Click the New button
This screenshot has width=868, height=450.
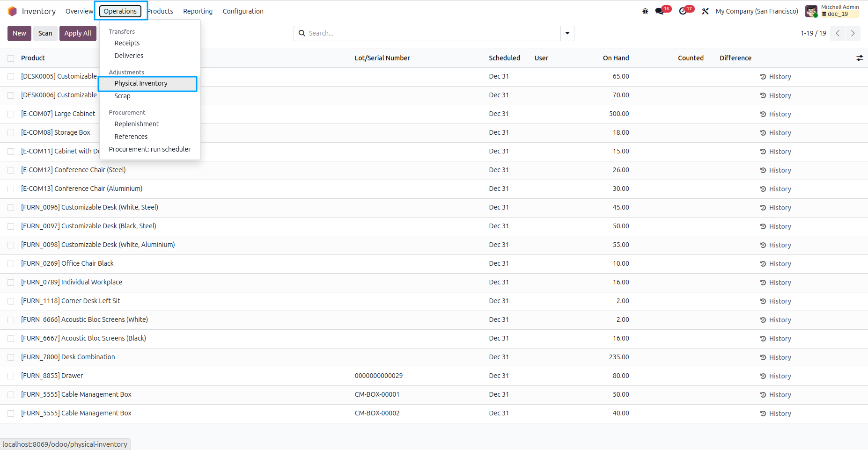19,33
